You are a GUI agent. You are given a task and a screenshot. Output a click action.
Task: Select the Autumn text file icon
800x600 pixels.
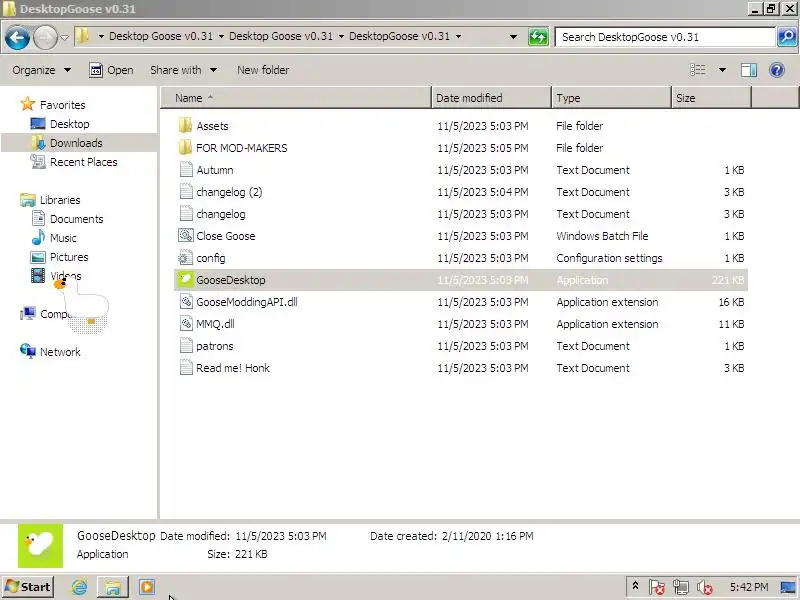point(186,169)
